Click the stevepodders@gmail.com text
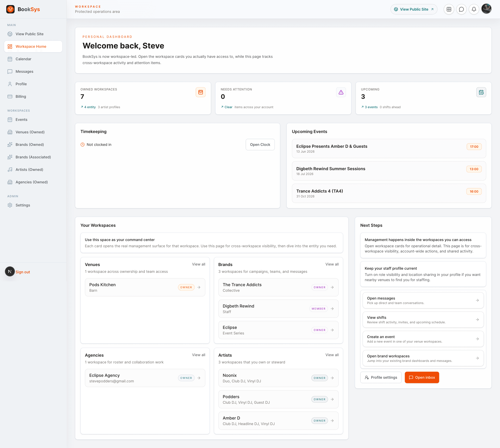The height and width of the screenshot is (448, 500). (112, 381)
